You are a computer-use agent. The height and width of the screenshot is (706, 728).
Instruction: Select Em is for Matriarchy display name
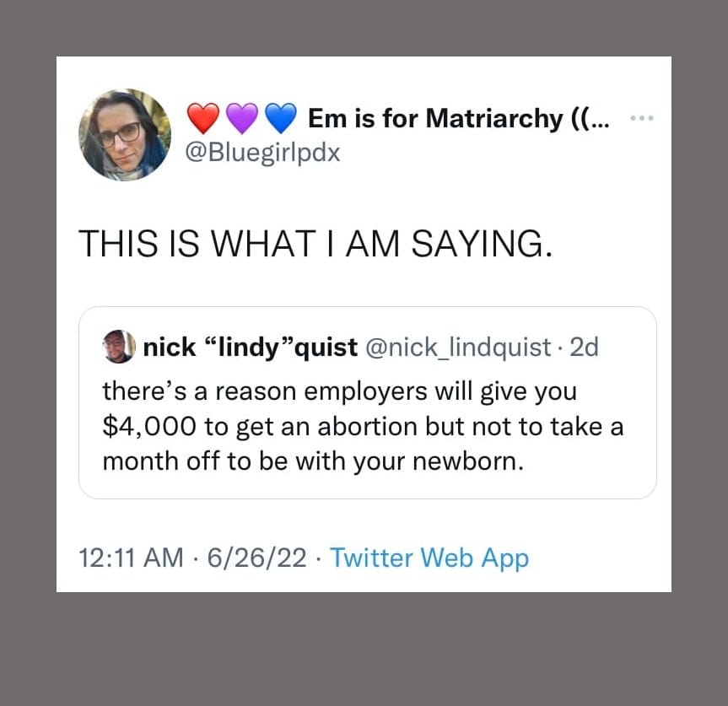click(456, 118)
